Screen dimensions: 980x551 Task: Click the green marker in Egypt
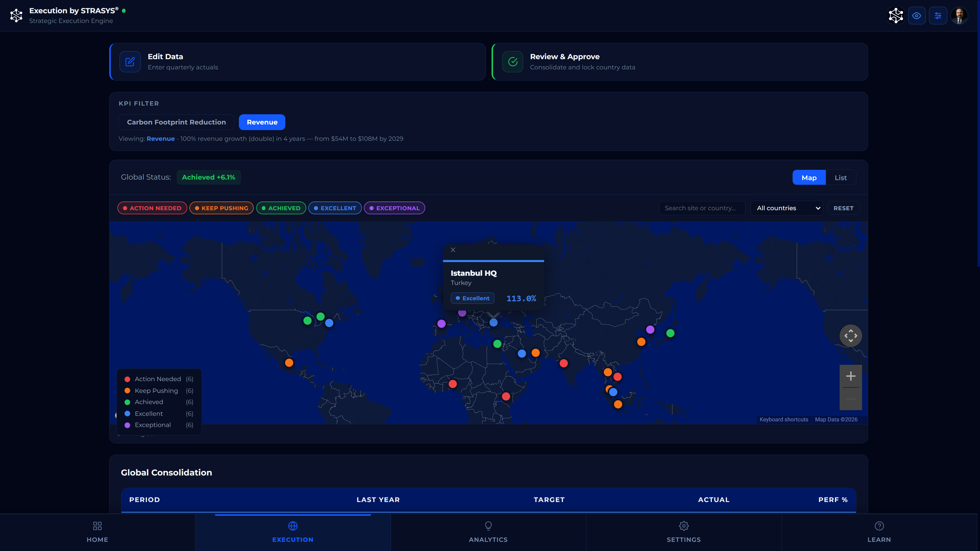coord(497,344)
